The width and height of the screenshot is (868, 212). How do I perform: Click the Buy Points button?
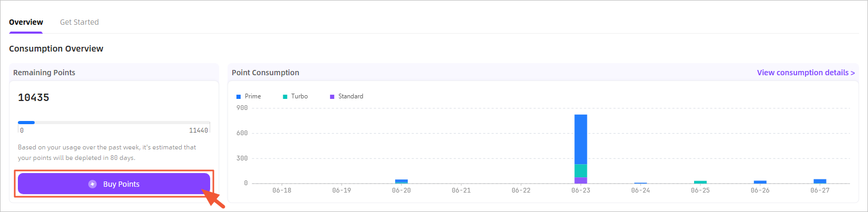point(114,184)
